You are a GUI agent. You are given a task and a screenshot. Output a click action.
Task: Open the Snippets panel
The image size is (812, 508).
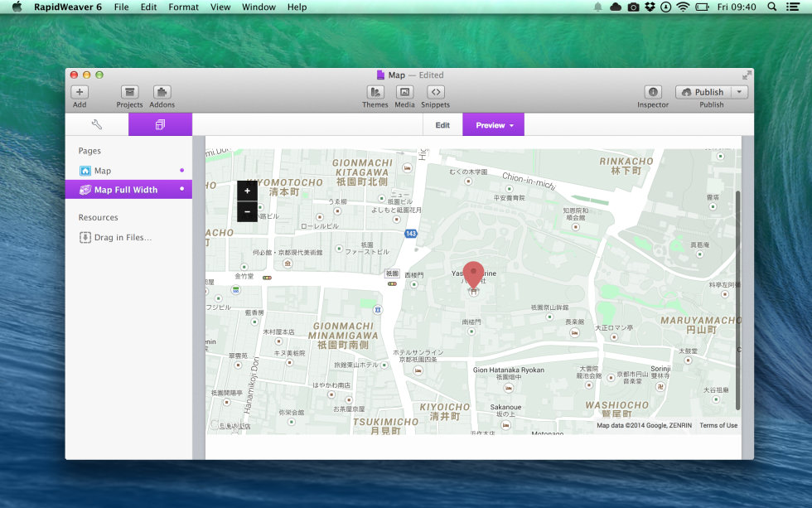tap(436, 92)
